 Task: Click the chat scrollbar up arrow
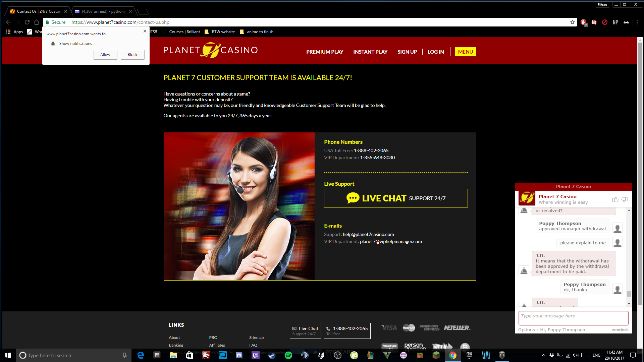[629, 210]
